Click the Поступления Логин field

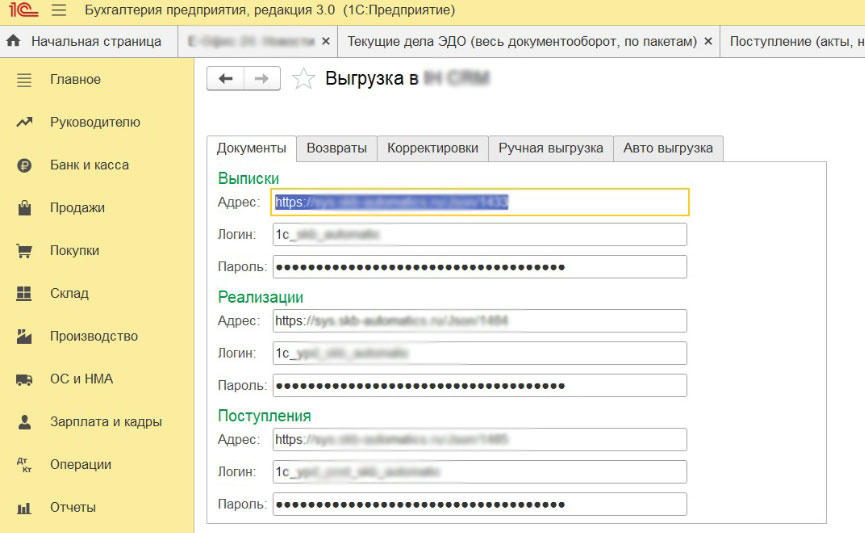coord(479,472)
